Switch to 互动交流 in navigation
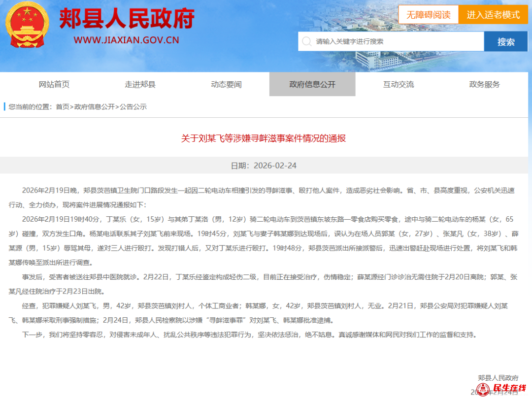Image resolution: width=532 pixels, height=400 pixels. (x=399, y=84)
